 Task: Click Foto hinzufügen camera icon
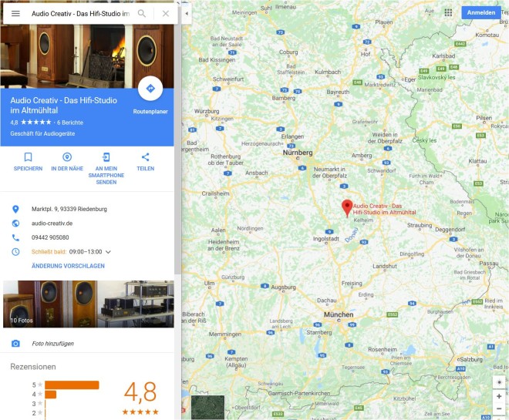(15, 344)
